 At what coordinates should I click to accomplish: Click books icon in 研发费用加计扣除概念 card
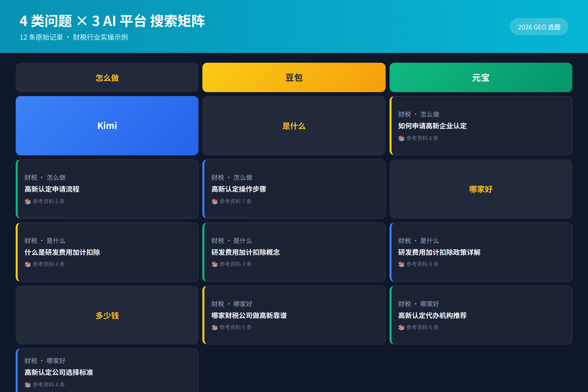coord(215,264)
